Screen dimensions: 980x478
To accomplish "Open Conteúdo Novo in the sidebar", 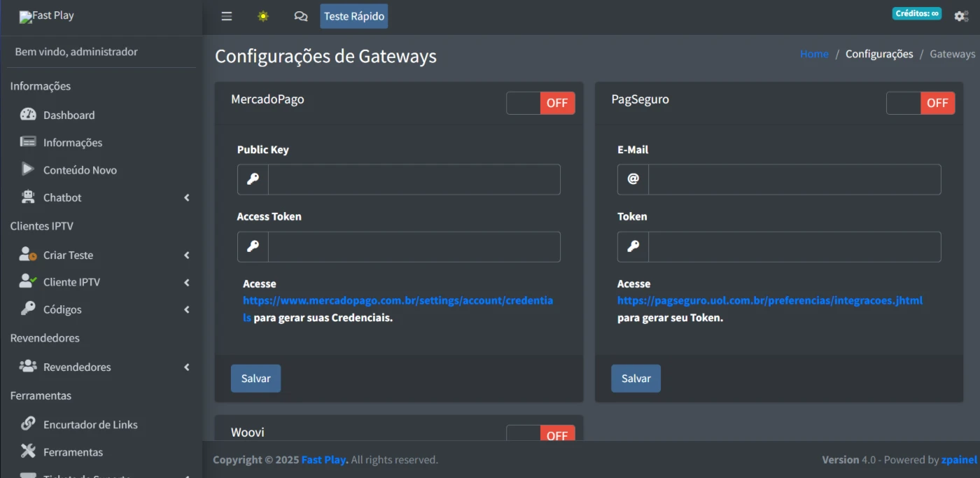I will 80,170.
